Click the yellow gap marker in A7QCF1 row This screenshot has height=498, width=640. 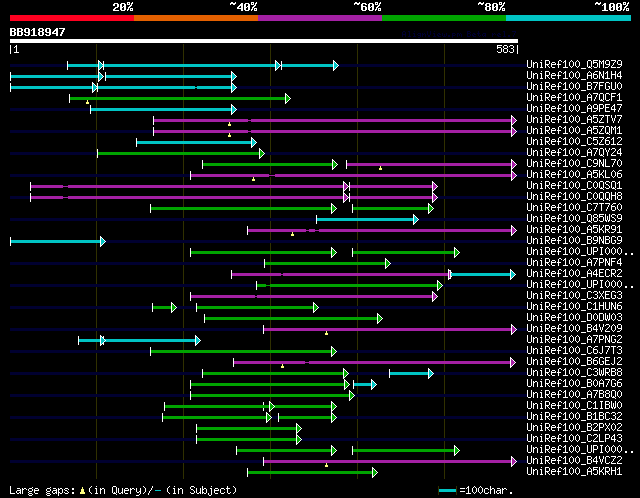coord(87,102)
